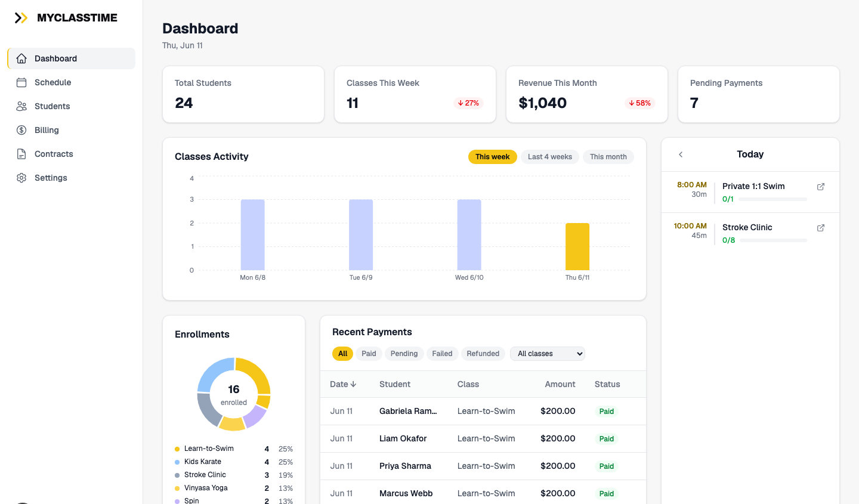Open the Schedule sidebar item
Image resolution: width=859 pixels, height=504 pixels.
point(72,82)
